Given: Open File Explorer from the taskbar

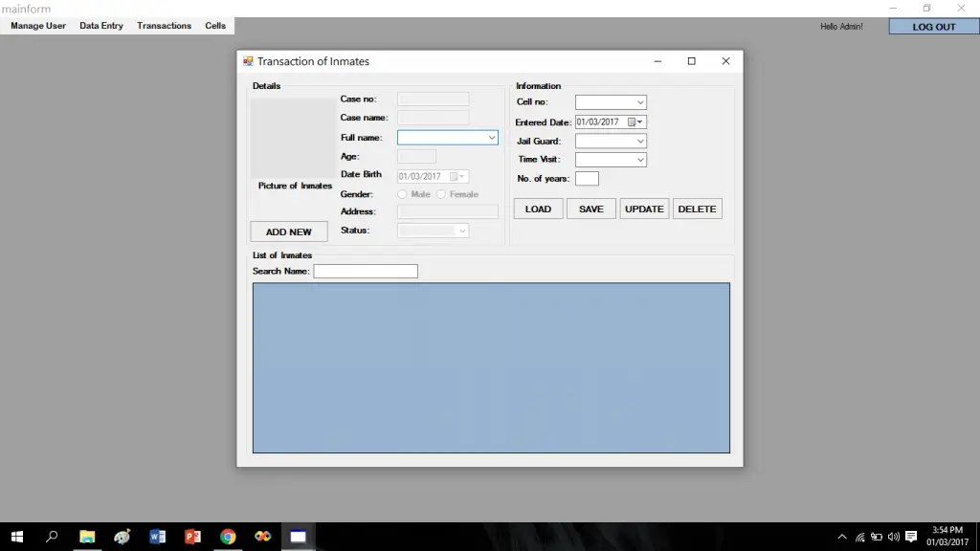Looking at the screenshot, I should pos(87,536).
